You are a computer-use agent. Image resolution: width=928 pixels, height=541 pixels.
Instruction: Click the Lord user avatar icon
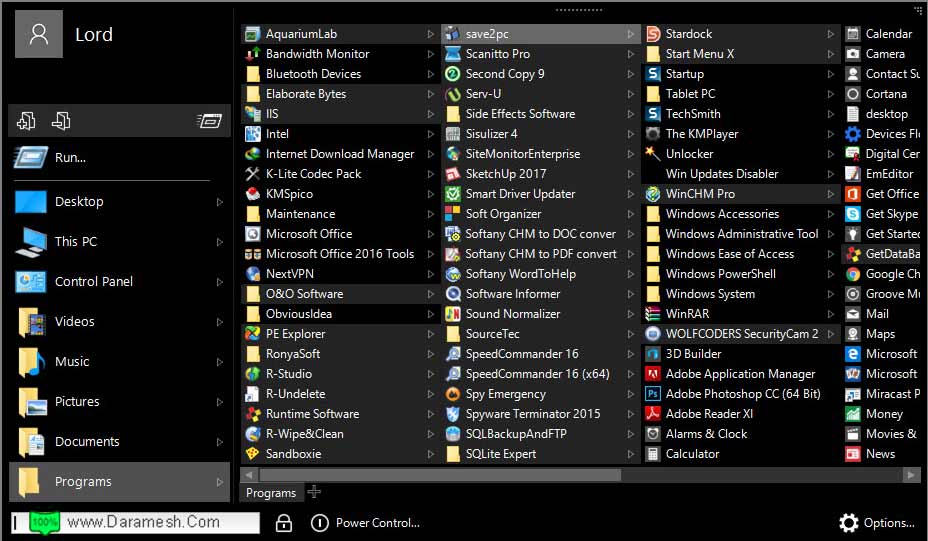point(38,34)
